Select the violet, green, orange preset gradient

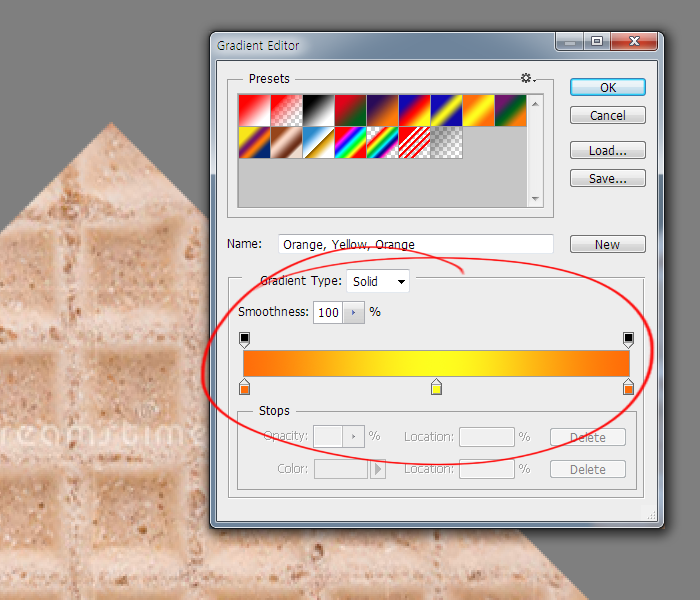pos(511,110)
